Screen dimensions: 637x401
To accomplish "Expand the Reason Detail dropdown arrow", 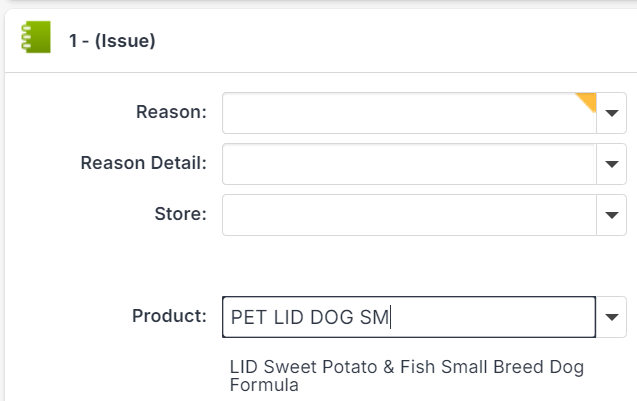I will (611, 164).
